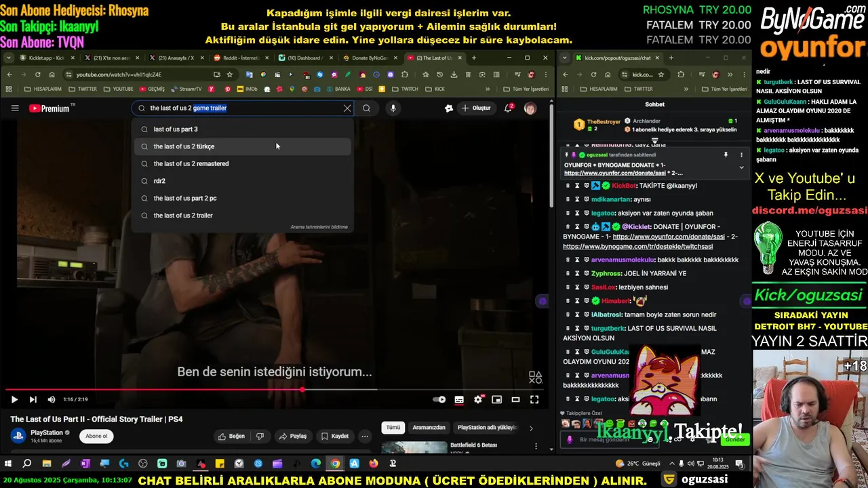Click the Oluştur create button
The height and width of the screenshot is (488, 868).
476,108
